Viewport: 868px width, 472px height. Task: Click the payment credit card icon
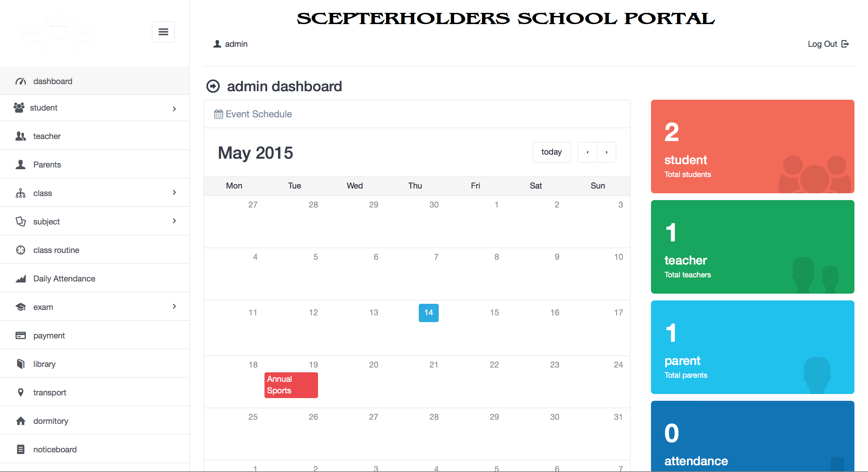(x=21, y=335)
